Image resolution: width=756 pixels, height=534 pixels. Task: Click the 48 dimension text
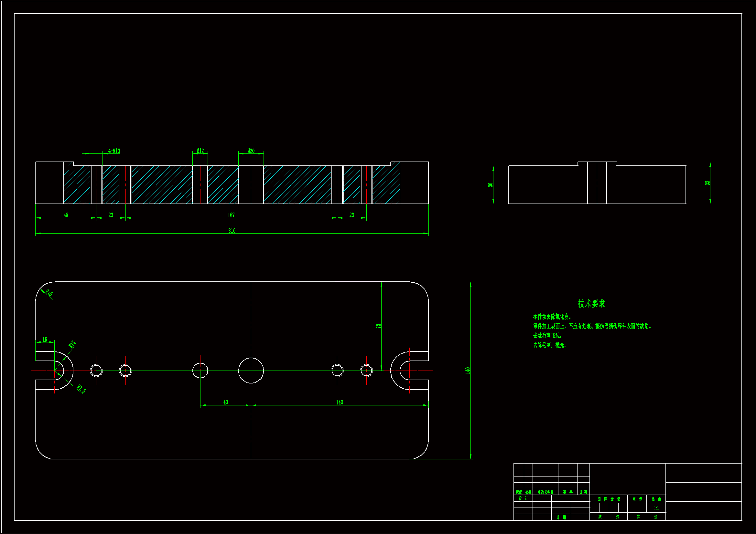tap(66, 215)
